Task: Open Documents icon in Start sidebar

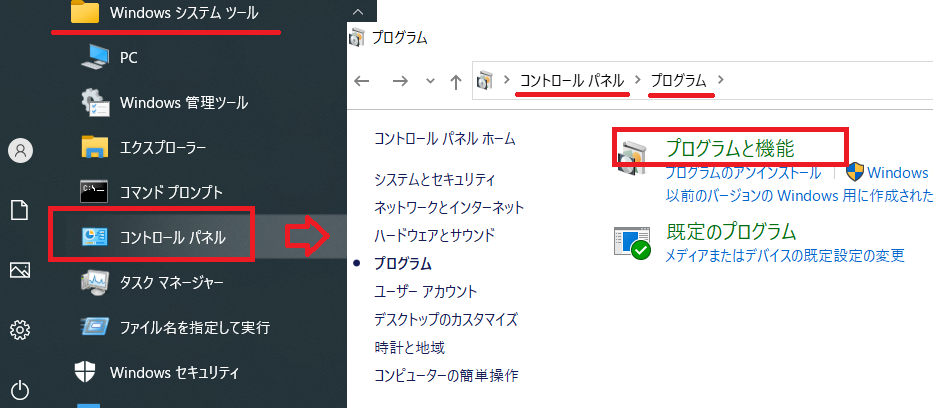Action: 20,211
